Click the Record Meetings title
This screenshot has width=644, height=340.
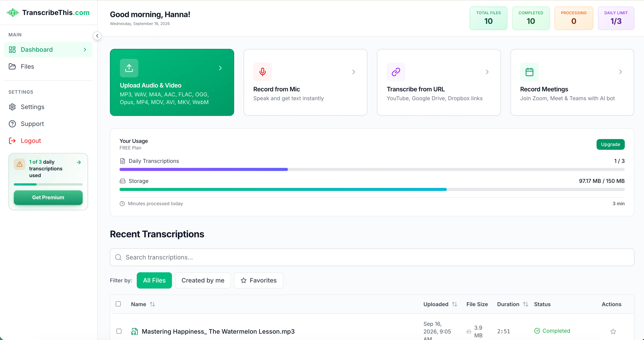point(544,89)
